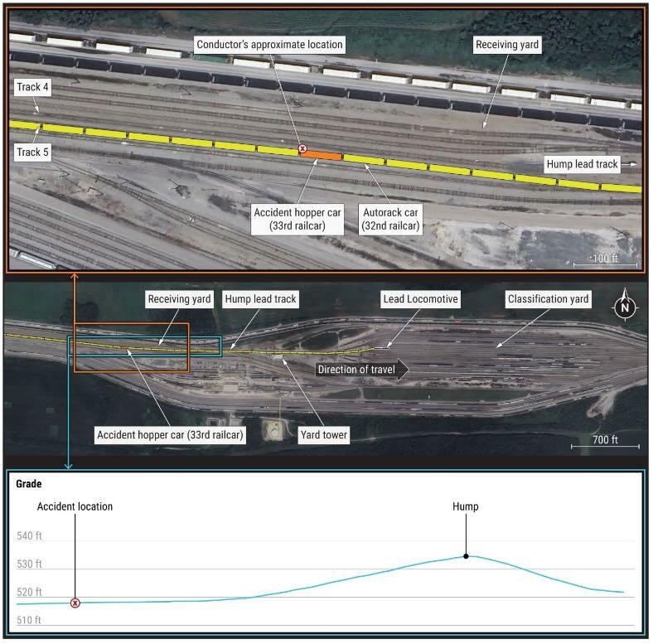Click middle map 'Accident hopper car (33rd railcar)' label

click(x=170, y=435)
